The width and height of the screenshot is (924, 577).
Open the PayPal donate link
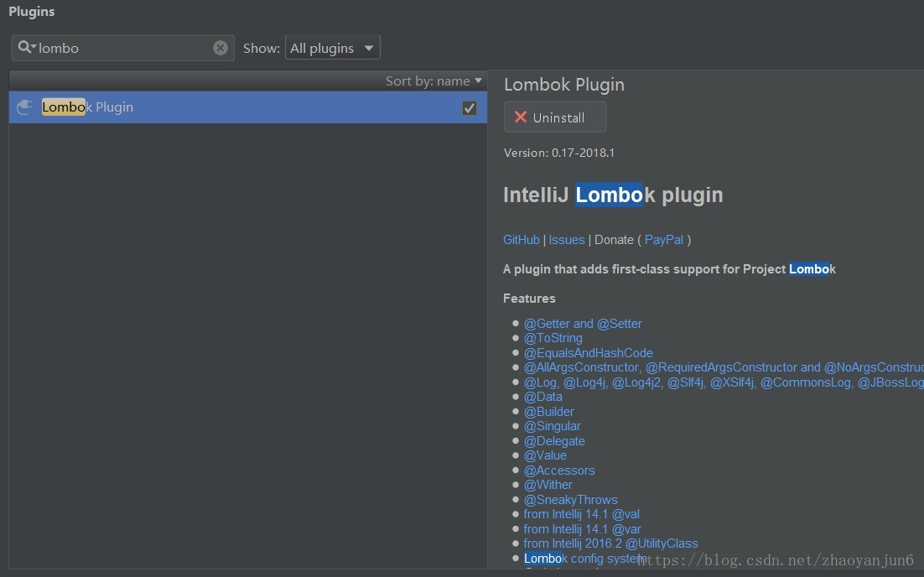(x=664, y=240)
